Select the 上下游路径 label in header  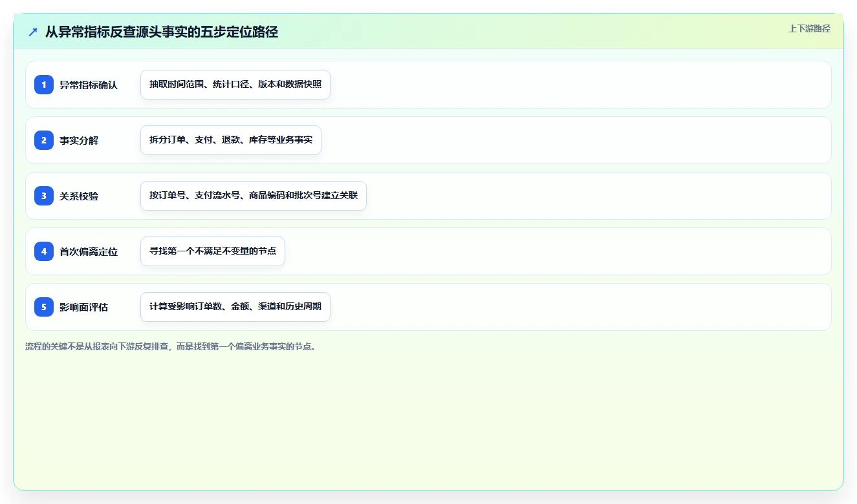tap(809, 28)
